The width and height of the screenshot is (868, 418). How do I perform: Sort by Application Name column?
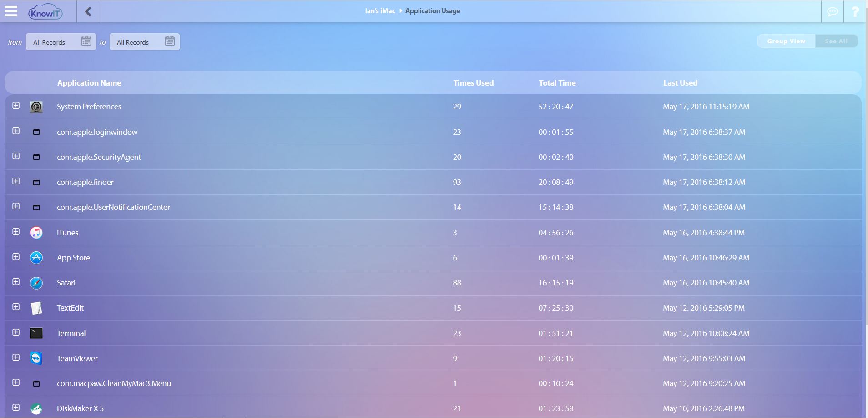89,83
